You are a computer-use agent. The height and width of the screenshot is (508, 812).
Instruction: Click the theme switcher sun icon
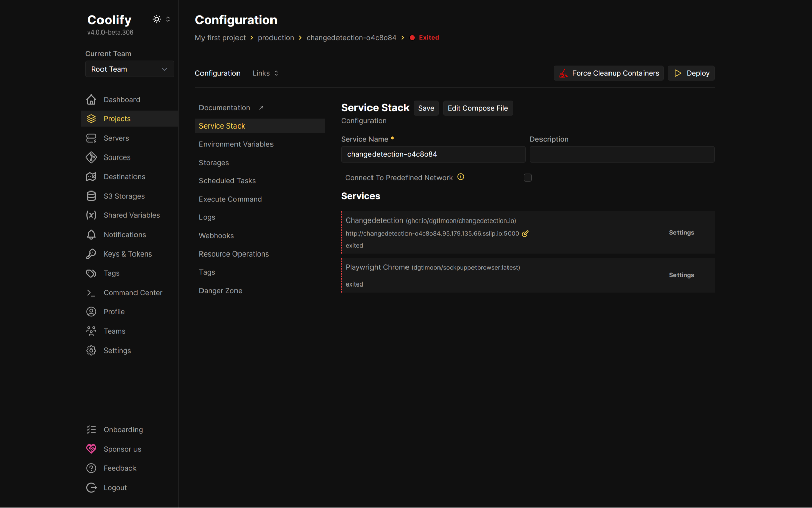pyautogui.click(x=157, y=19)
